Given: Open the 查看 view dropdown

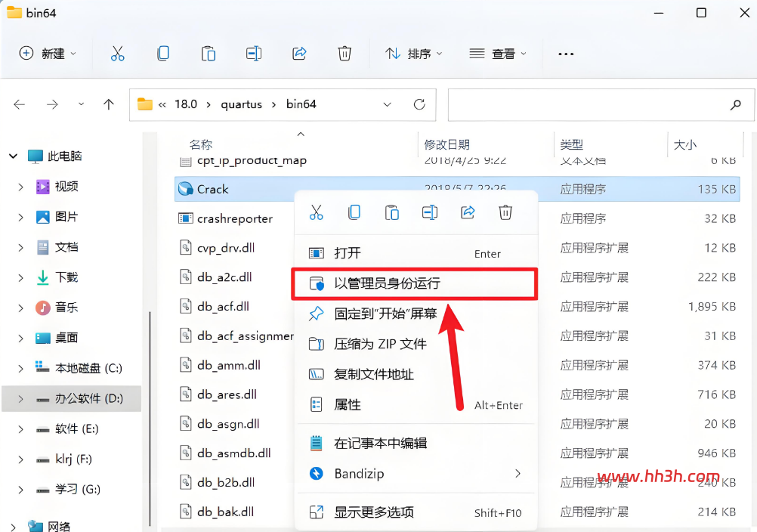Looking at the screenshot, I should [498, 54].
